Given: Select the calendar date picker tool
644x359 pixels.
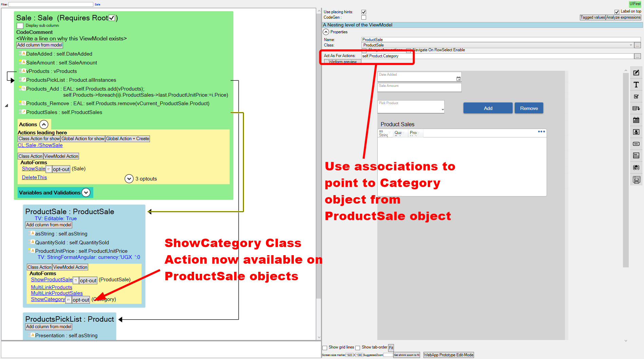Looking at the screenshot, I should click(x=636, y=120).
